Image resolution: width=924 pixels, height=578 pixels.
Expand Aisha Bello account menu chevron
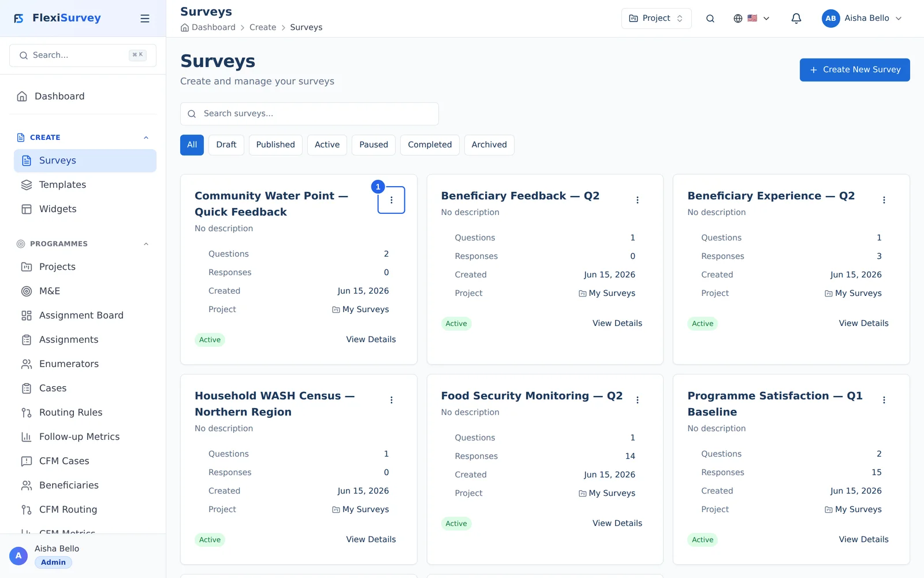pyautogui.click(x=899, y=18)
